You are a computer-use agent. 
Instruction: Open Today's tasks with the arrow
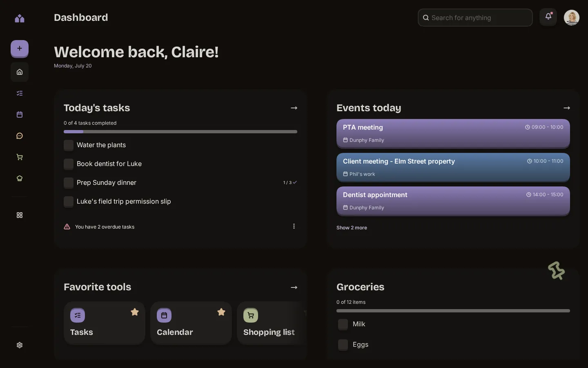coord(294,108)
